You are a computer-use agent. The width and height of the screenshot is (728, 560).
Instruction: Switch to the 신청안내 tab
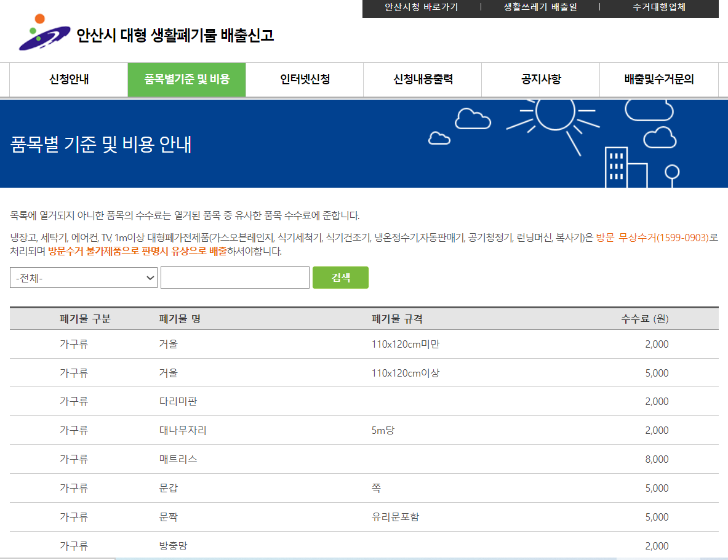pos(68,79)
